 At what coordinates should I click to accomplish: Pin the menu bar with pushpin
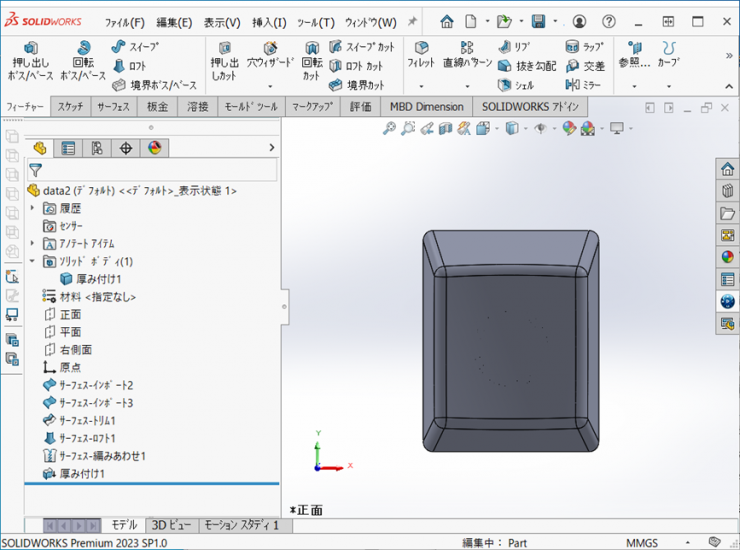412,22
